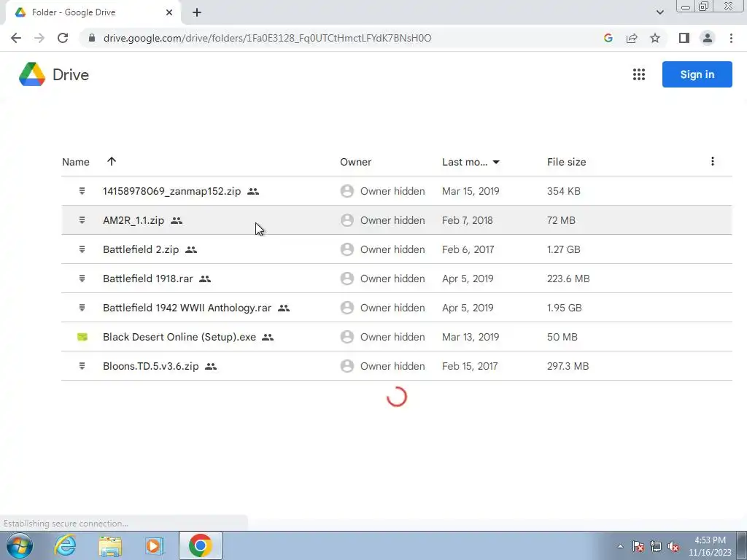Image resolution: width=747 pixels, height=560 pixels.
Task: Open Windows Explorer from taskbar
Action: pos(110,546)
